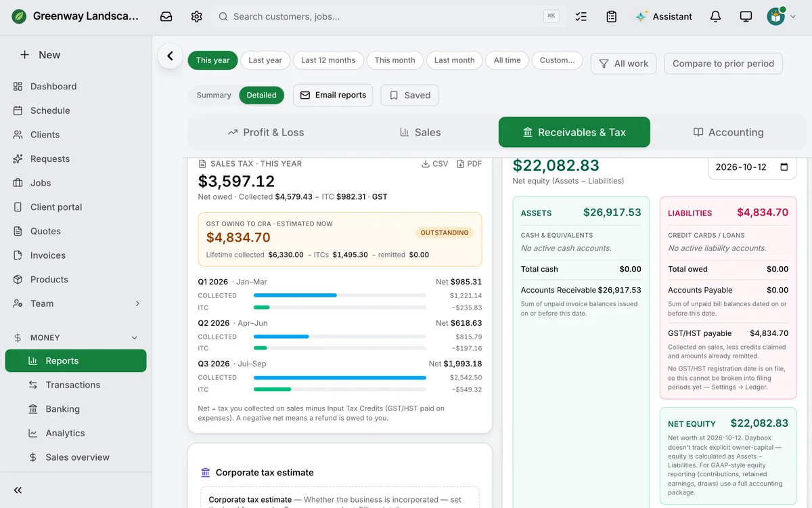Open settings gear in top bar

coord(196,16)
